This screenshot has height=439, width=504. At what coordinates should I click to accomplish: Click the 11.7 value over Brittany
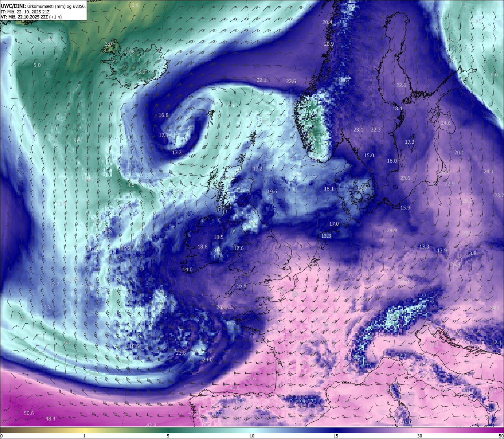(231, 323)
